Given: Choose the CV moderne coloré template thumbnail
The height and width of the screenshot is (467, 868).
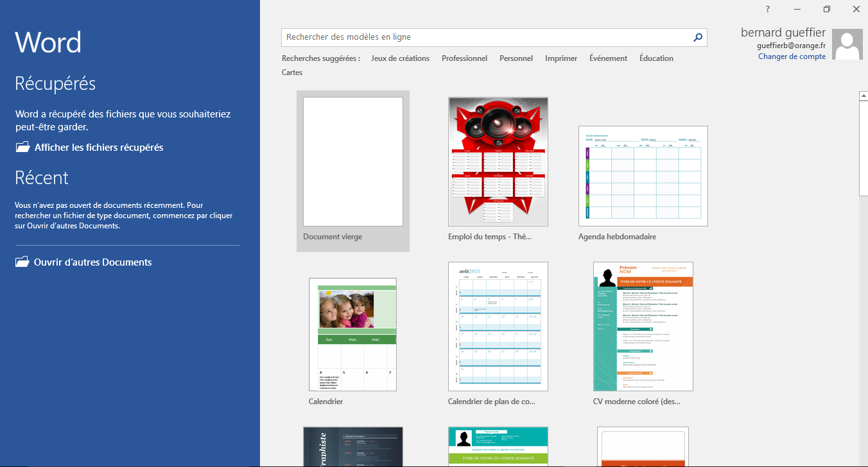Looking at the screenshot, I should coord(643,327).
